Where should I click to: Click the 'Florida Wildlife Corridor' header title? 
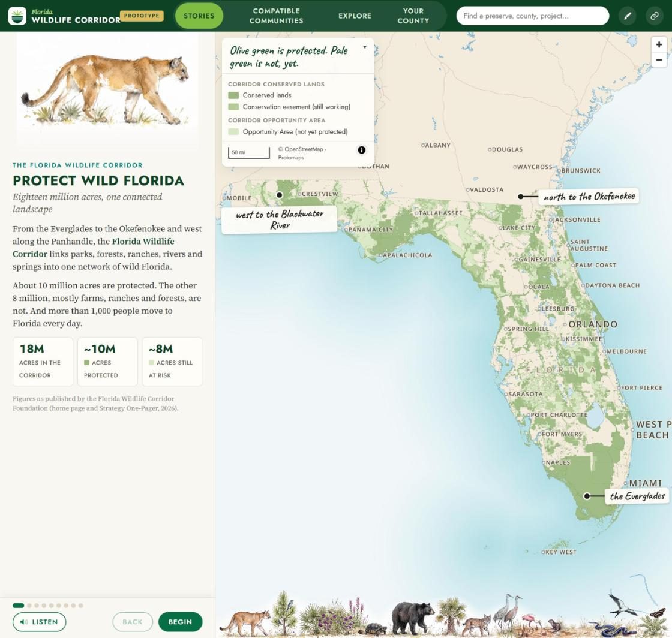pos(76,16)
